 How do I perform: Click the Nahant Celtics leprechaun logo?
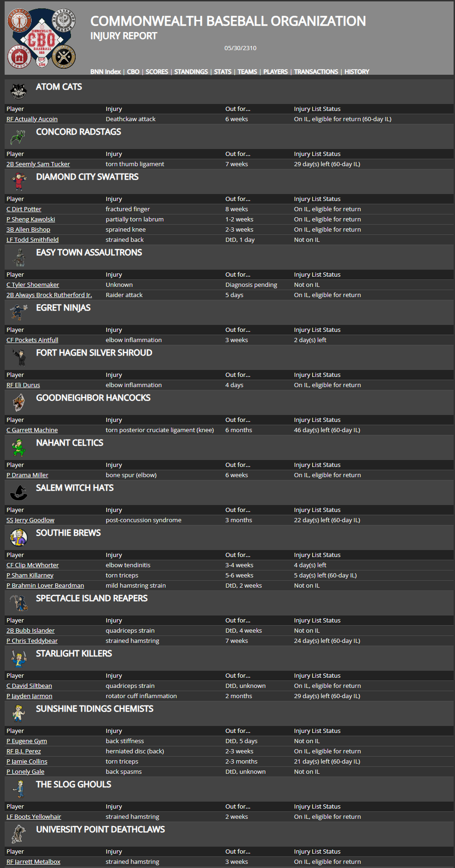click(x=19, y=447)
